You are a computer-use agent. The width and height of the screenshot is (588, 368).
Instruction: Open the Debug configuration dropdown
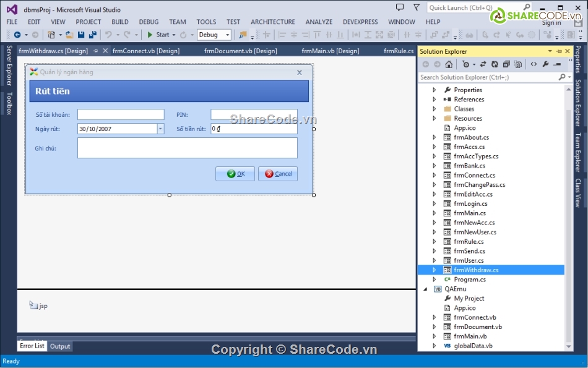227,35
